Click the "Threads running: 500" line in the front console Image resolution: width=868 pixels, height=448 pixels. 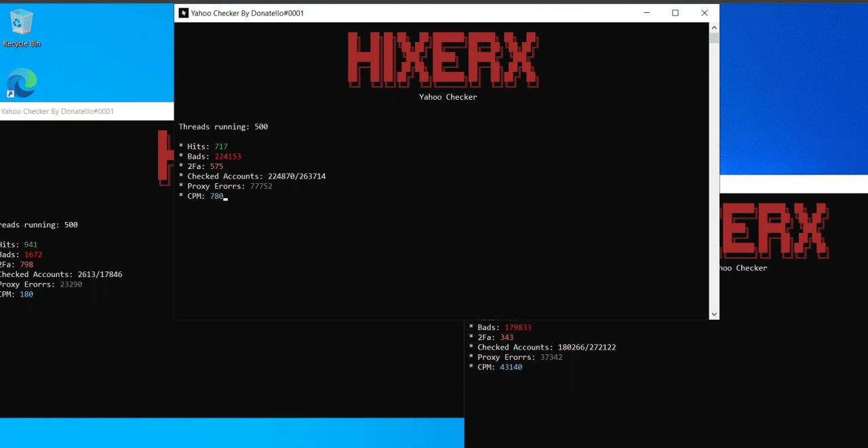223,127
